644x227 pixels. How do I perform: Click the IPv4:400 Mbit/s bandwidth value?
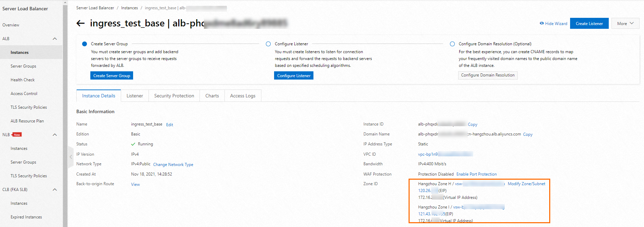point(432,164)
